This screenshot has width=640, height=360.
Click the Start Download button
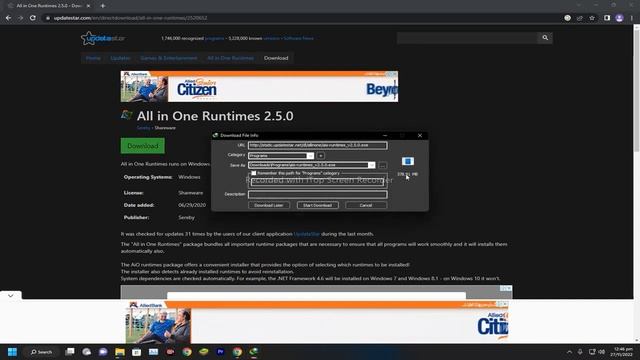[x=318, y=205]
